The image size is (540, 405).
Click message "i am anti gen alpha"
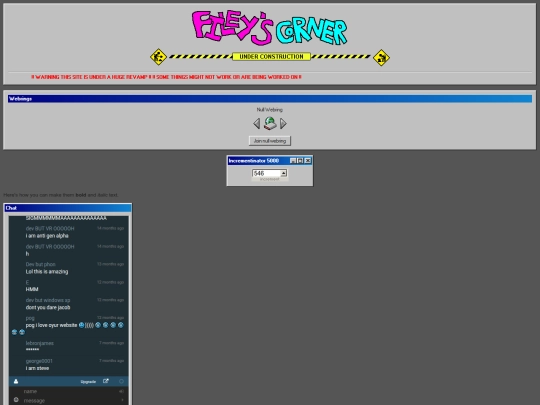click(x=47, y=236)
